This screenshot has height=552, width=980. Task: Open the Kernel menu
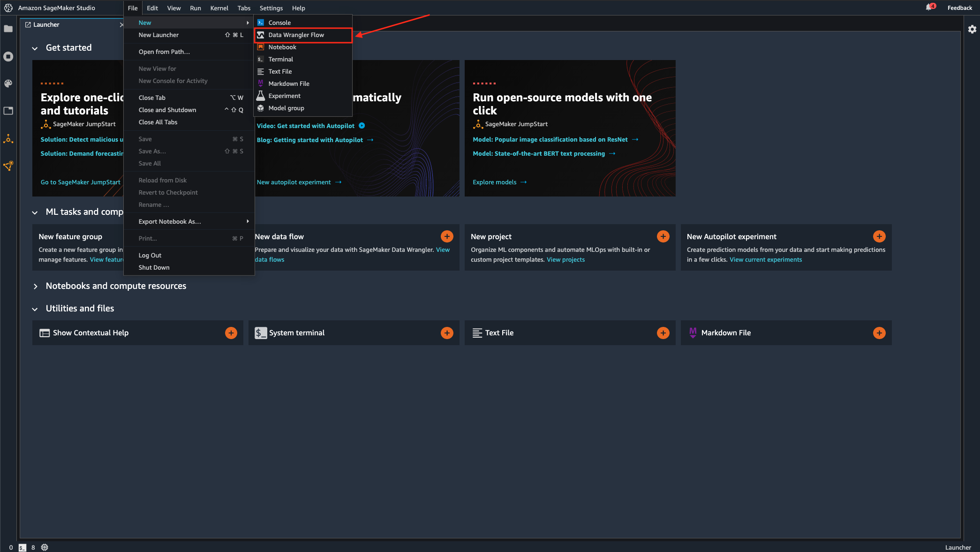pyautogui.click(x=219, y=8)
